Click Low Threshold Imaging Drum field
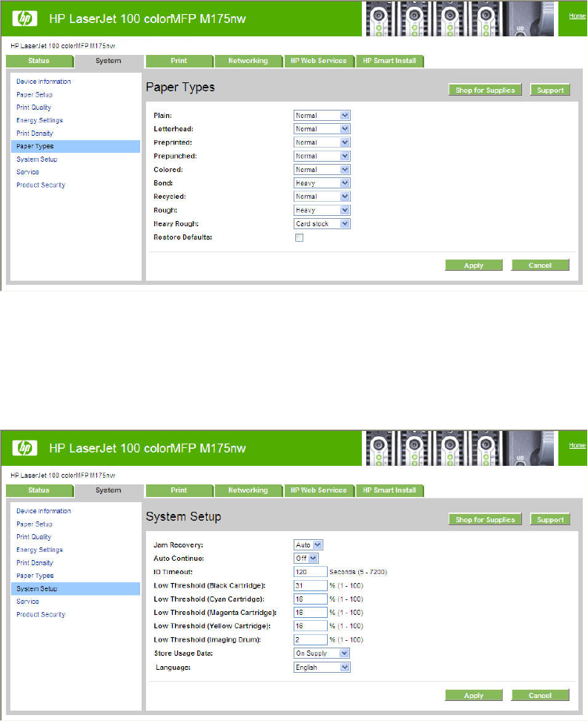 pos(311,639)
